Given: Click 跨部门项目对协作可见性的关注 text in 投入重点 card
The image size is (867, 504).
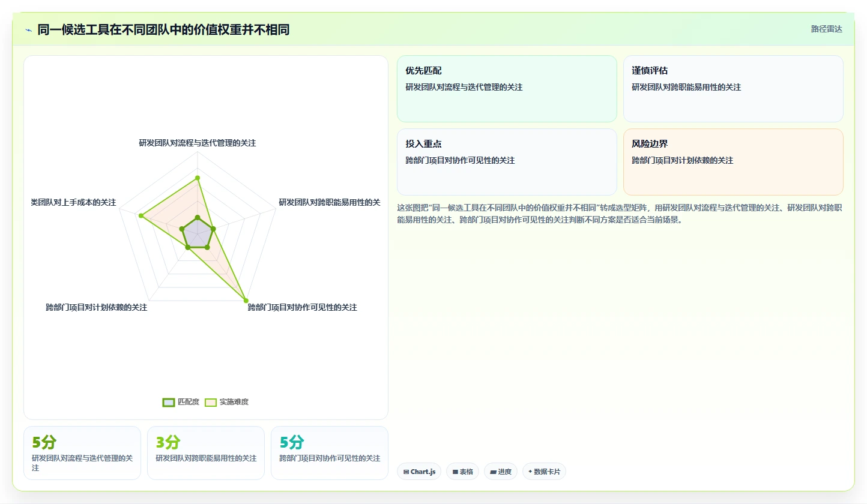Looking at the screenshot, I should pos(460,160).
